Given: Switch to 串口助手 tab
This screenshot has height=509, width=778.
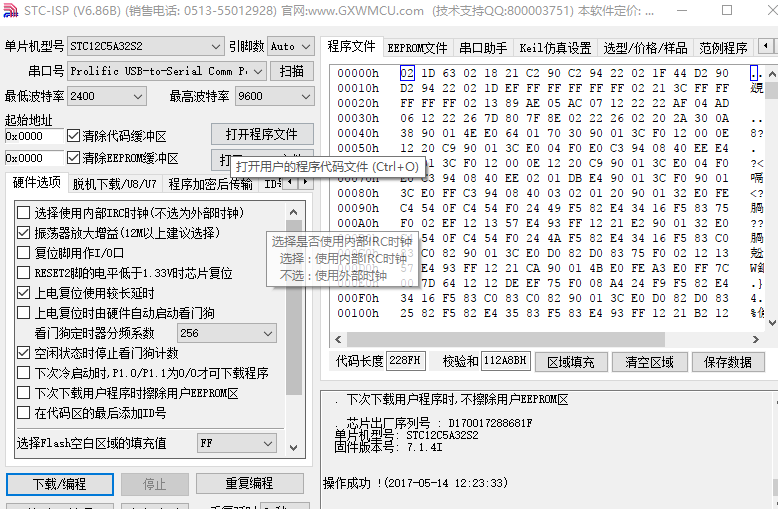Looking at the screenshot, I should pos(483,48).
